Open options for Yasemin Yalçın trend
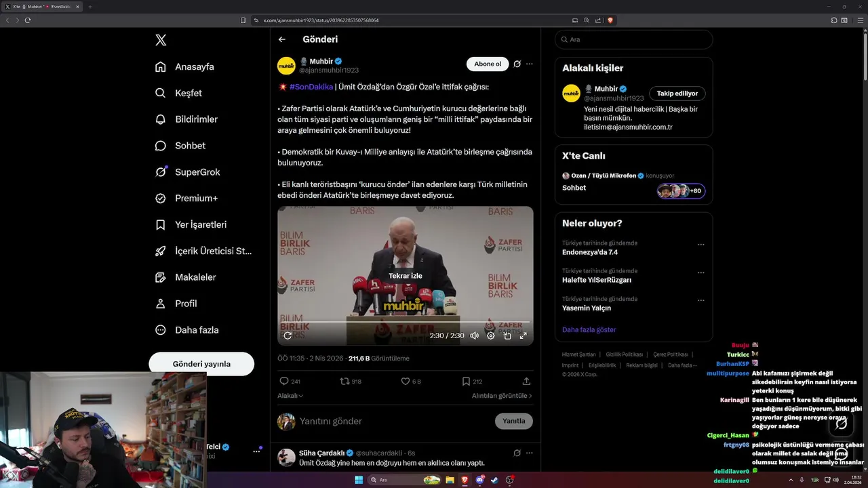868x488 pixels. tap(701, 301)
